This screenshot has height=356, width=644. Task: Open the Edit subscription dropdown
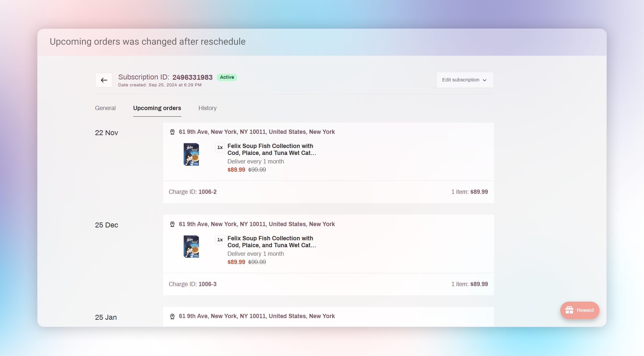tap(464, 80)
